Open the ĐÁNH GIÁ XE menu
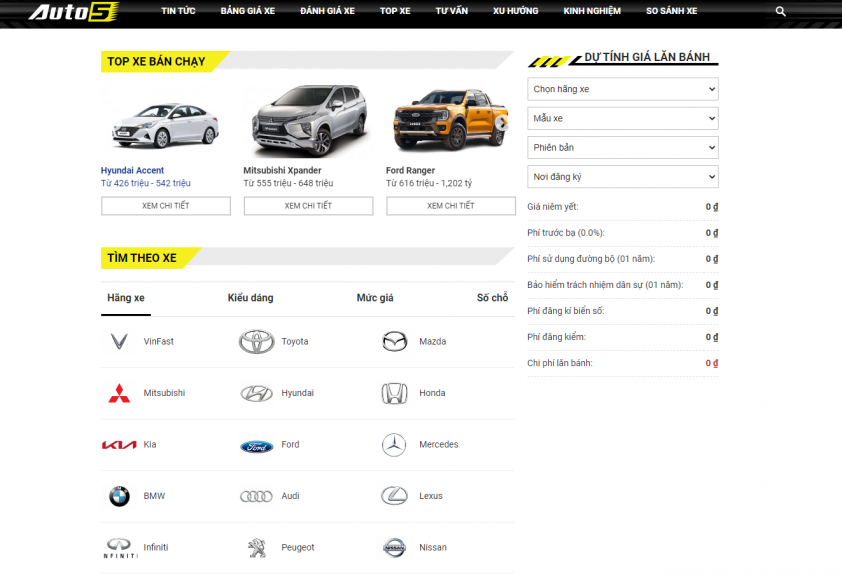 [x=328, y=11]
